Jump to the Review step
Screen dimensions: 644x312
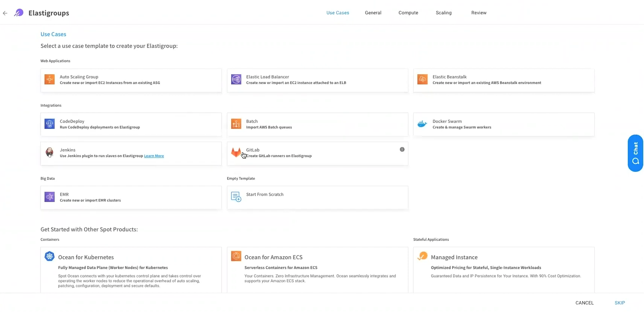click(x=478, y=13)
